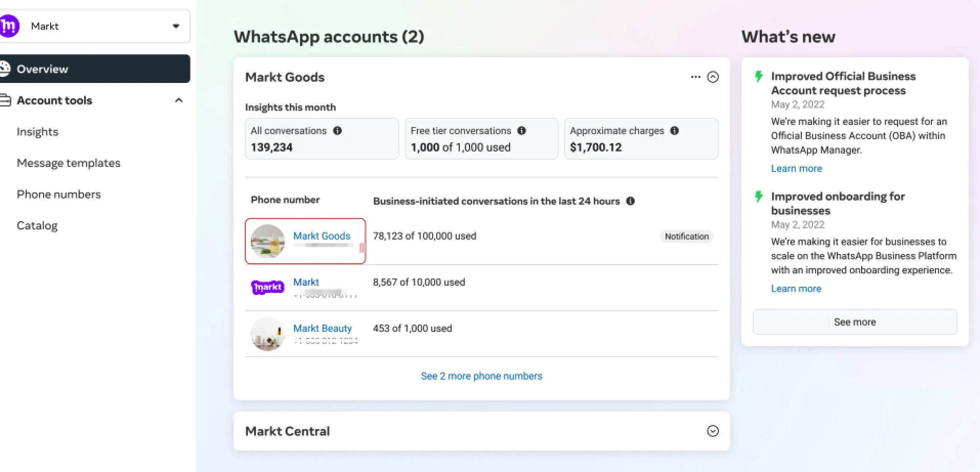Open Insights in the sidebar
The image size is (980, 472).
(x=37, y=132)
